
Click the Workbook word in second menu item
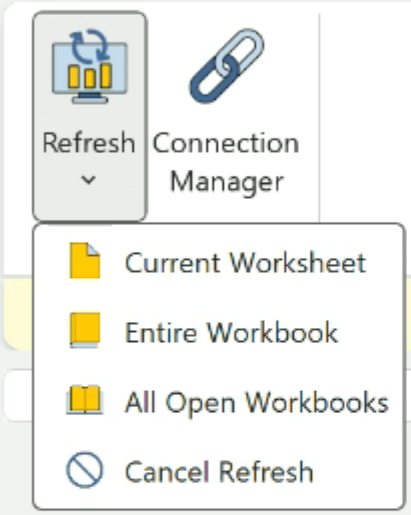[272, 332]
